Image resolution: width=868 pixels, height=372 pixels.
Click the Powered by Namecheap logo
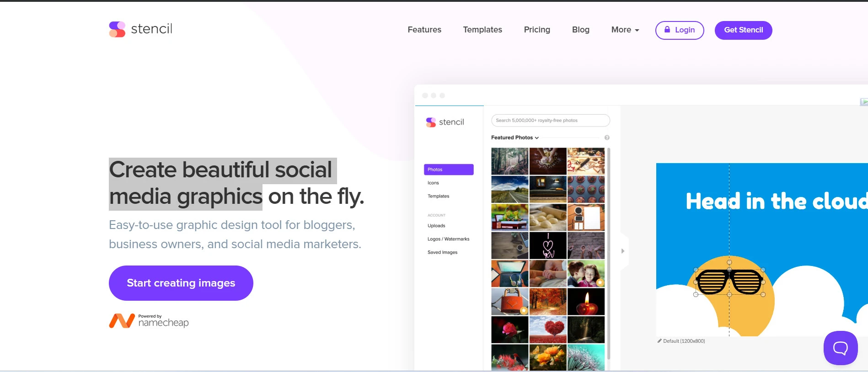[x=149, y=321]
